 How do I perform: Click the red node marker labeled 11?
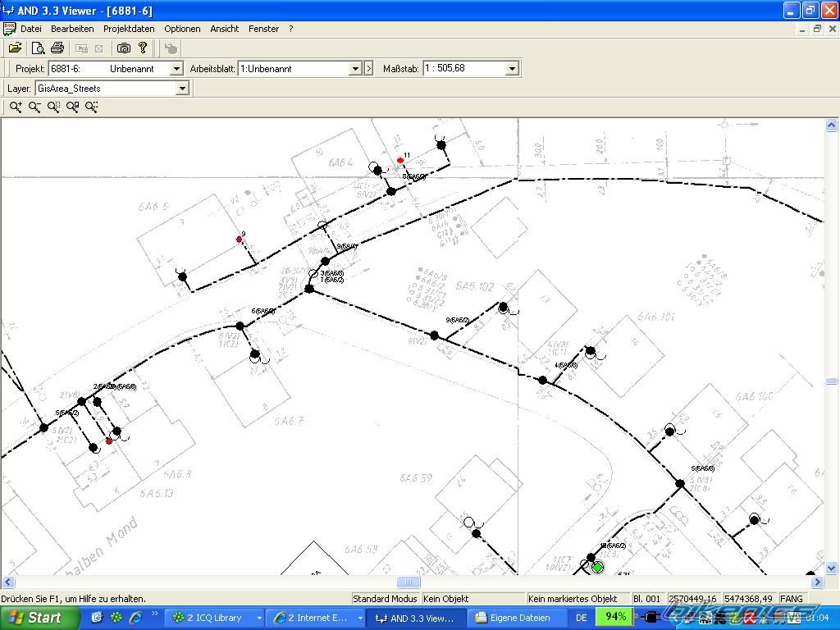pyautogui.click(x=400, y=160)
